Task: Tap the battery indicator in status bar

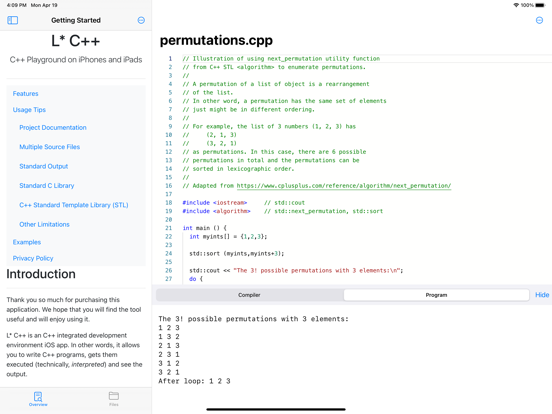Action: pyautogui.click(x=540, y=5)
